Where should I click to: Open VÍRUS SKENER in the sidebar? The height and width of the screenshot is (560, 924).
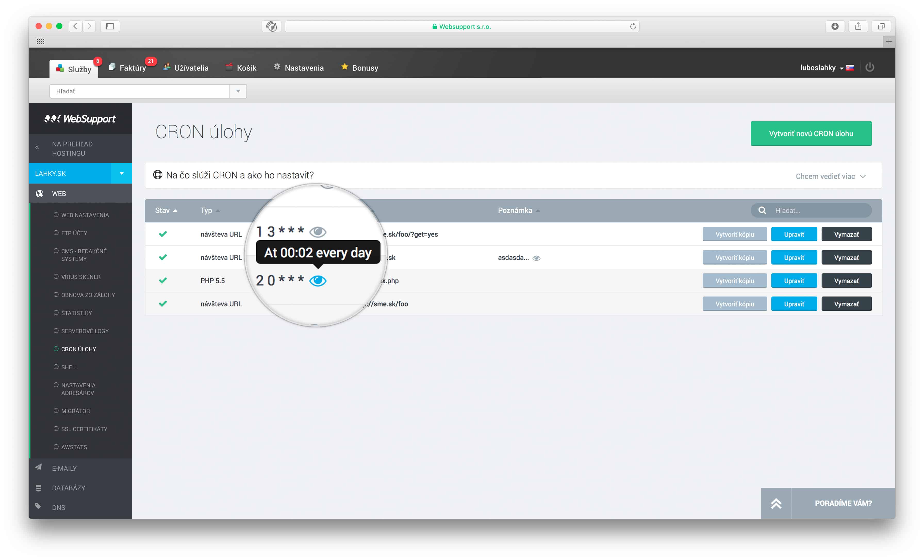coord(81,277)
